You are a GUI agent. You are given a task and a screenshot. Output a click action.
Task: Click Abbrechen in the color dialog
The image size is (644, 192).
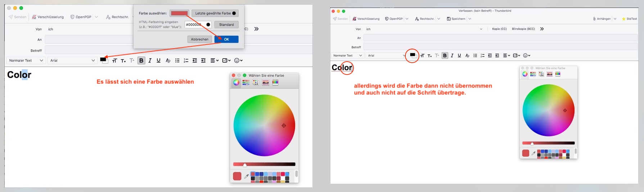click(199, 39)
